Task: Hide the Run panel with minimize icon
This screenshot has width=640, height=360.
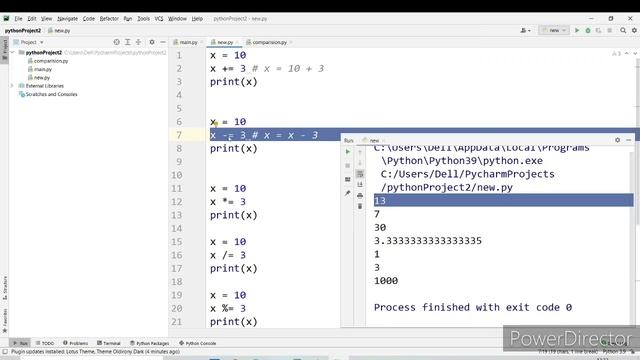Action: pos(629,140)
